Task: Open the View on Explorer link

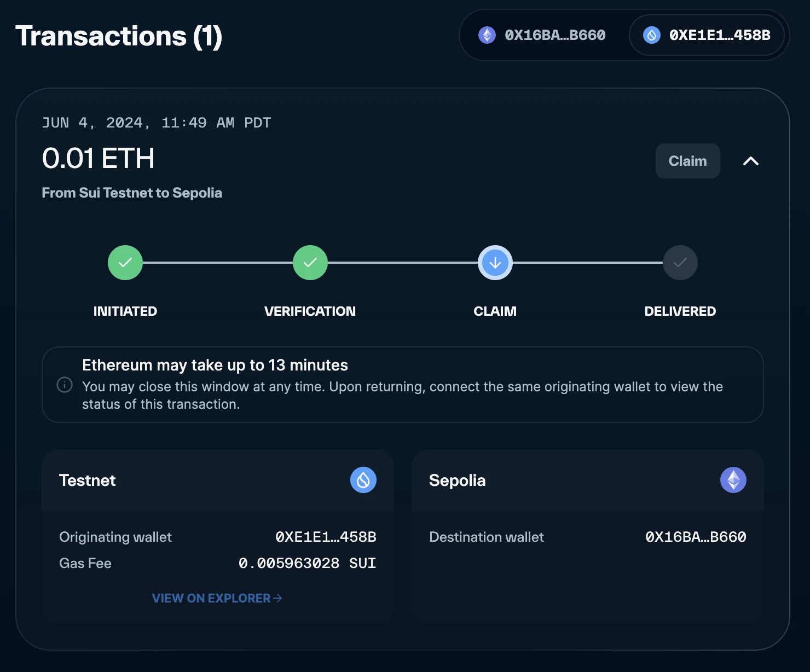Action: [x=217, y=598]
